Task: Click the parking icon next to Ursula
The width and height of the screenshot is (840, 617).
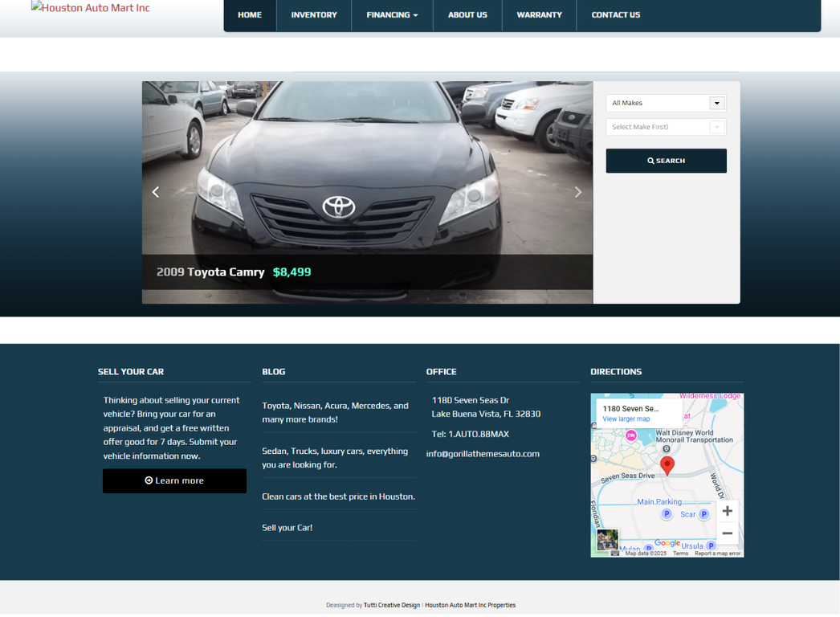Action: [711, 545]
